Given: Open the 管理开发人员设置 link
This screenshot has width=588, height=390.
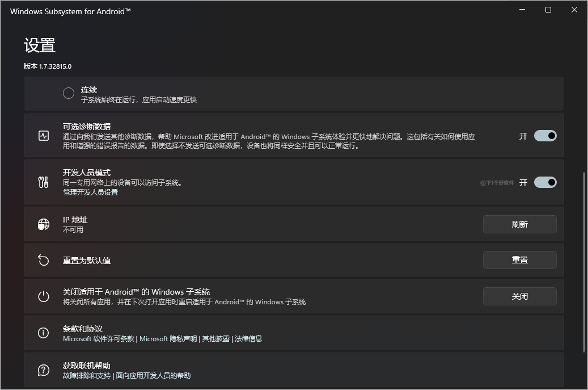Looking at the screenshot, I should (90, 192).
